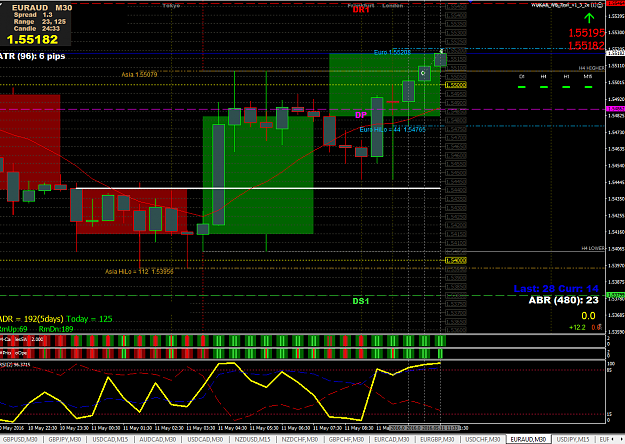The image size is (625, 444).
Task: Click the expert advisor smiley face icon
Action: pos(600,5)
